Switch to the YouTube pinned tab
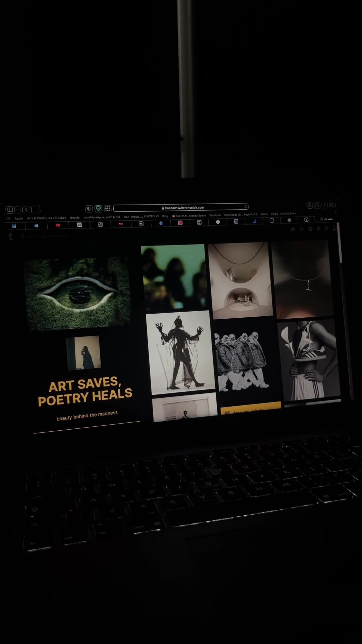The width and height of the screenshot is (362, 644). tap(58, 225)
